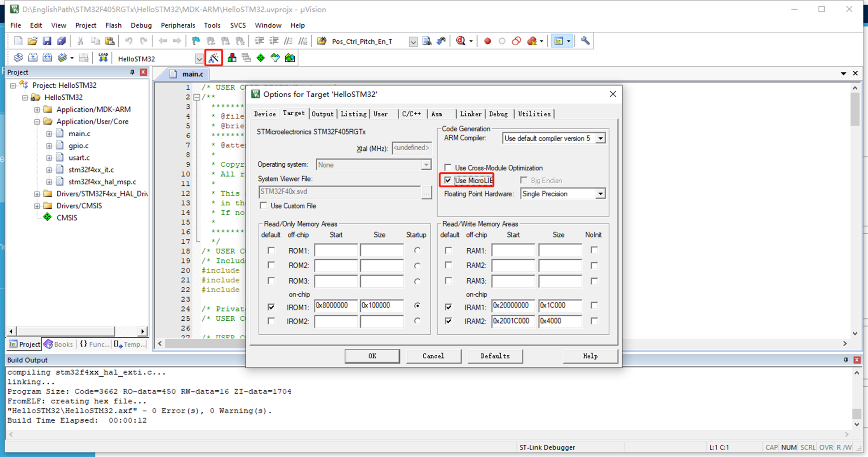Save the current file

pyautogui.click(x=47, y=41)
